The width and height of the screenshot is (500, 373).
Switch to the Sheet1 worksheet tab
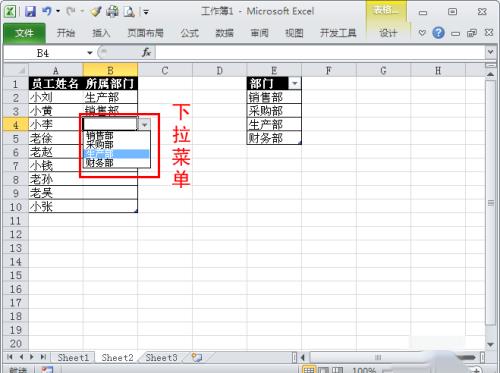[73, 358]
